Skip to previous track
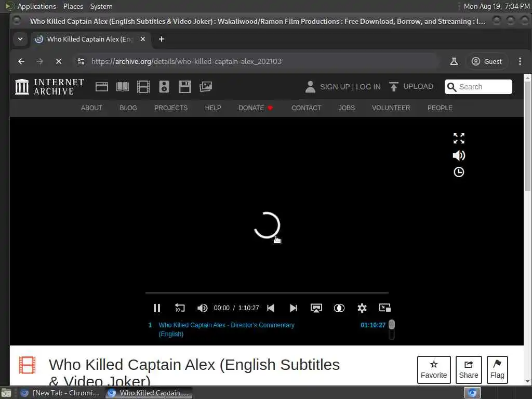532x399 pixels. [x=270, y=308]
